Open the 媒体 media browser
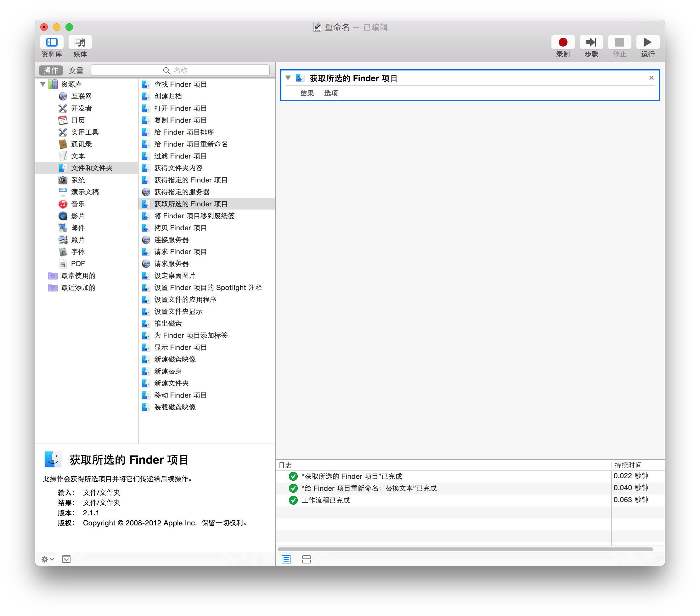Viewport: 700px width, 616px height. click(80, 42)
